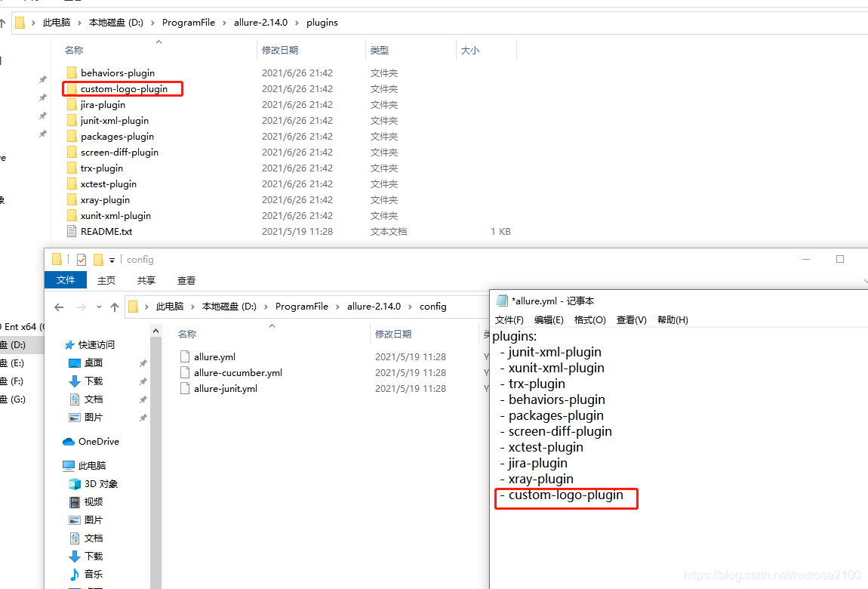Open Music (音乐) folder in navigation pane
This screenshot has width=868, height=589.
(x=86, y=575)
